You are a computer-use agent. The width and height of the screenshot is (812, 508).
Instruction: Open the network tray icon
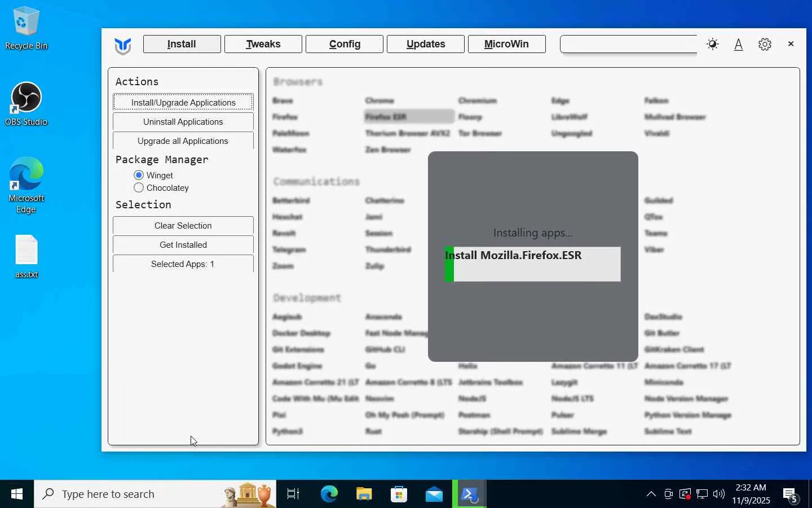pos(702,494)
